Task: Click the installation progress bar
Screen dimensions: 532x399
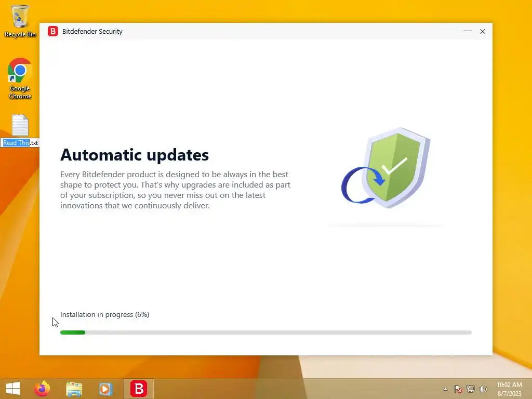Action: point(265,332)
